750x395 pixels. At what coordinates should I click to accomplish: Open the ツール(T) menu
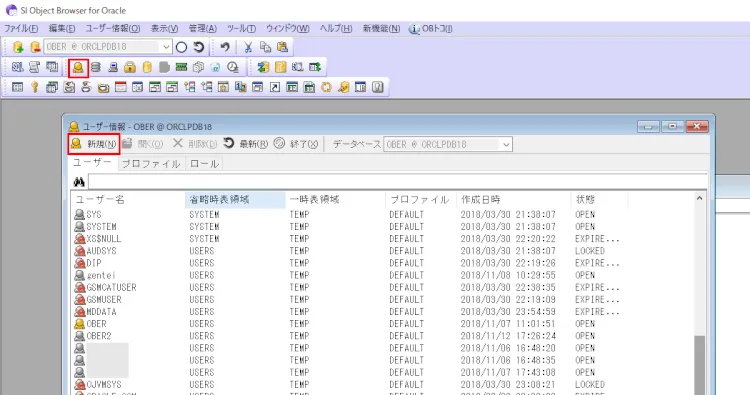(x=242, y=29)
